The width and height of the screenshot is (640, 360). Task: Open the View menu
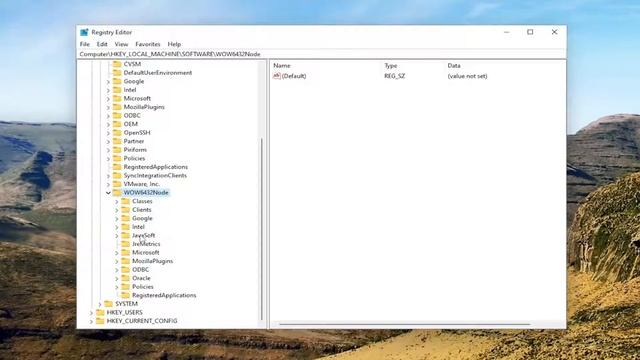121,44
